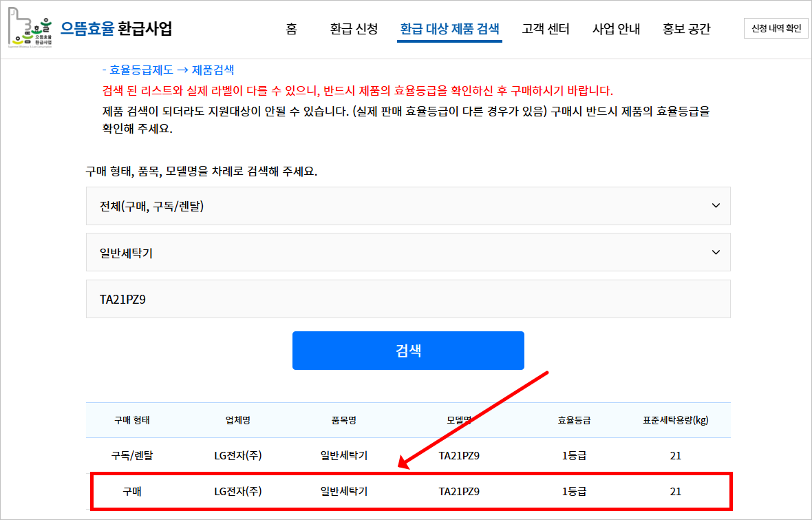Image resolution: width=812 pixels, height=520 pixels.
Task: Click the 신청 내역 확인 button
Action: pos(776,28)
